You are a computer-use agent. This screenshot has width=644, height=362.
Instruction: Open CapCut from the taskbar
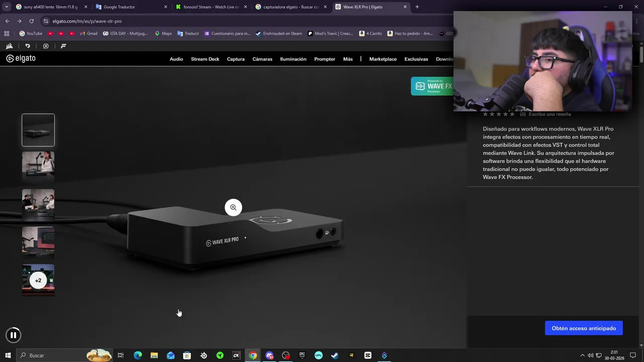[368, 355]
